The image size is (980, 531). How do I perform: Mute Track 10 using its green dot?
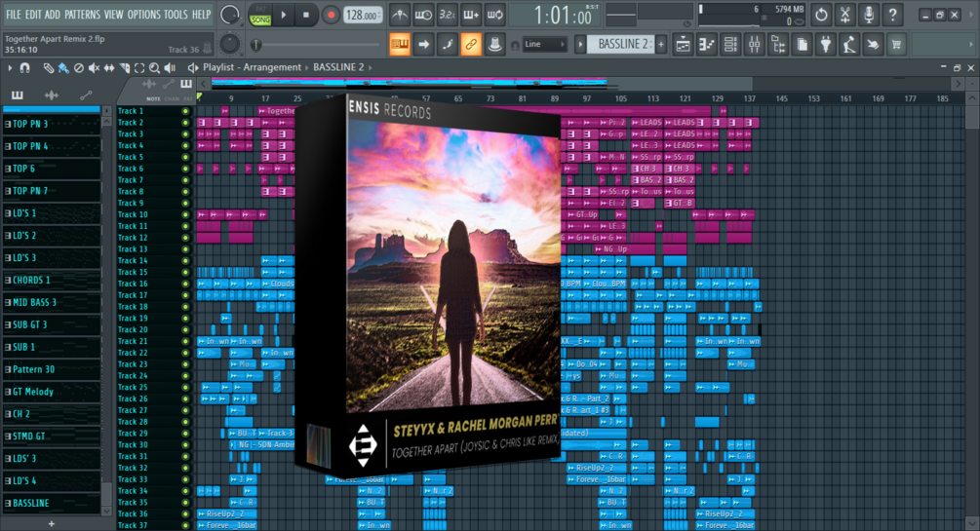point(185,215)
